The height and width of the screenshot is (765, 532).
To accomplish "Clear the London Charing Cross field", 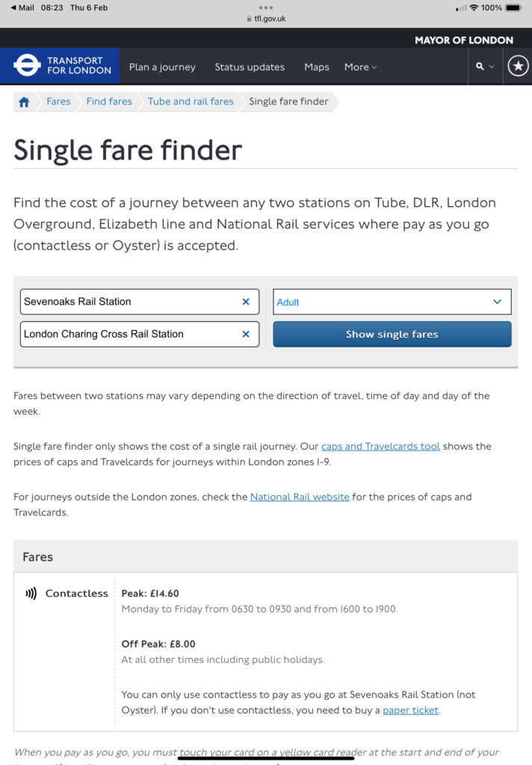I will [246, 334].
